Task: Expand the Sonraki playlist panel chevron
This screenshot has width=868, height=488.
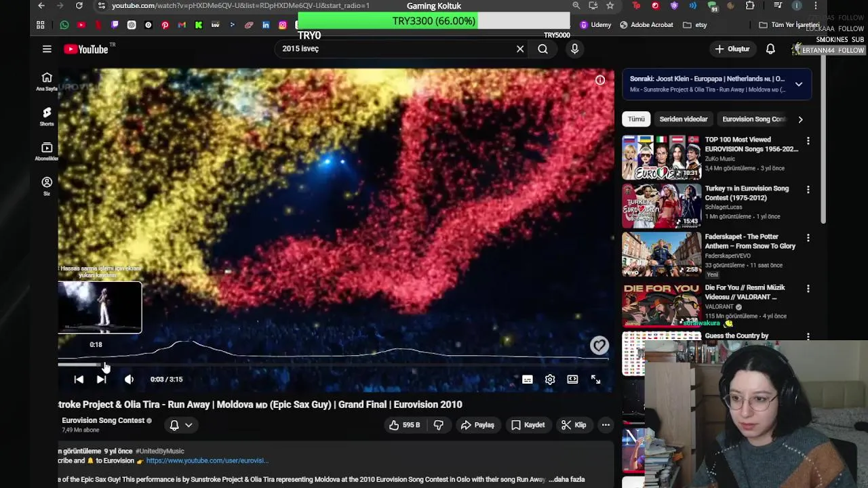Action: tap(799, 84)
